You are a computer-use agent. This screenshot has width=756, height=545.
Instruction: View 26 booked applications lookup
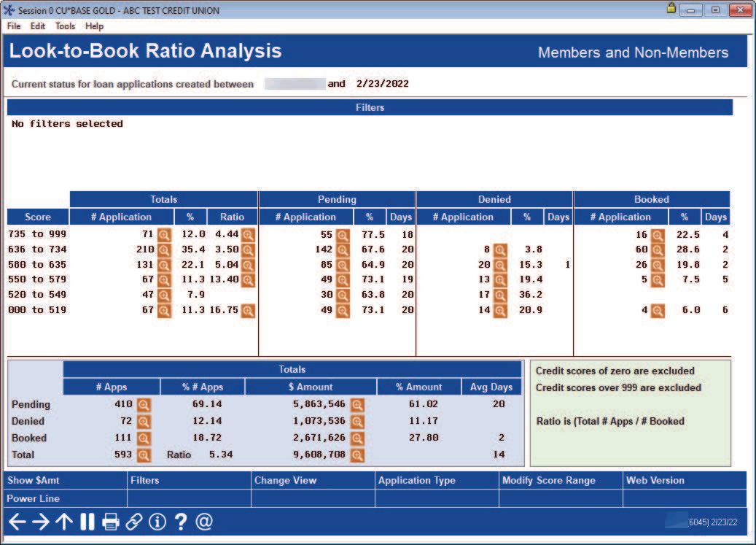tap(658, 266)
